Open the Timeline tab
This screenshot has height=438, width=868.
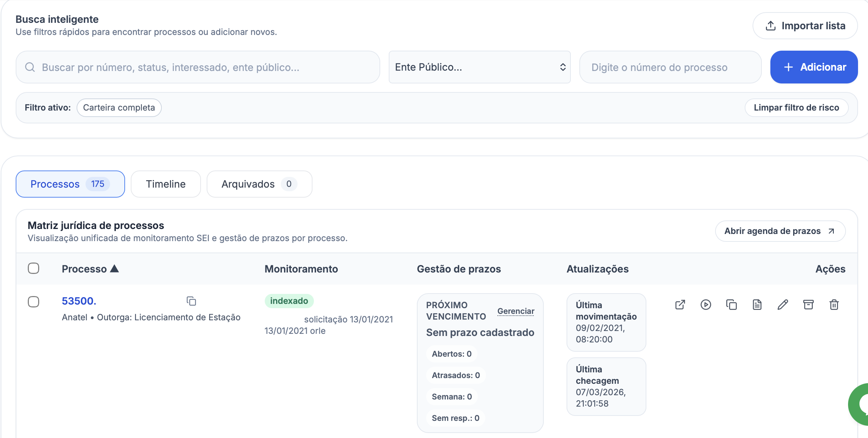point(166,184)
